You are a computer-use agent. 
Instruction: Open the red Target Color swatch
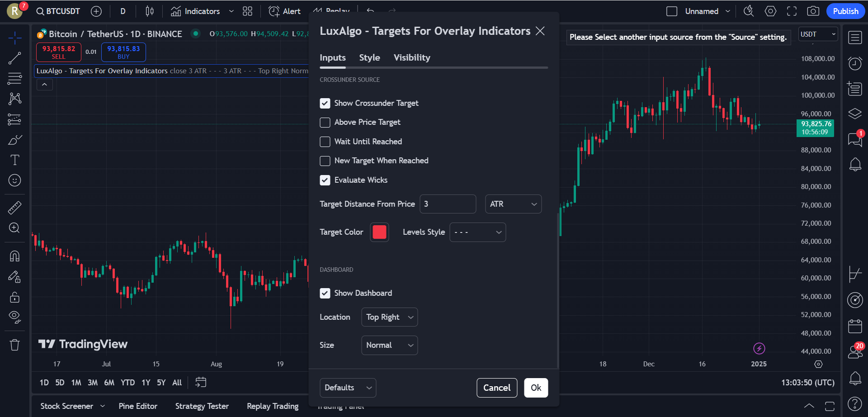pyautogui.click(x=379, y=232)
